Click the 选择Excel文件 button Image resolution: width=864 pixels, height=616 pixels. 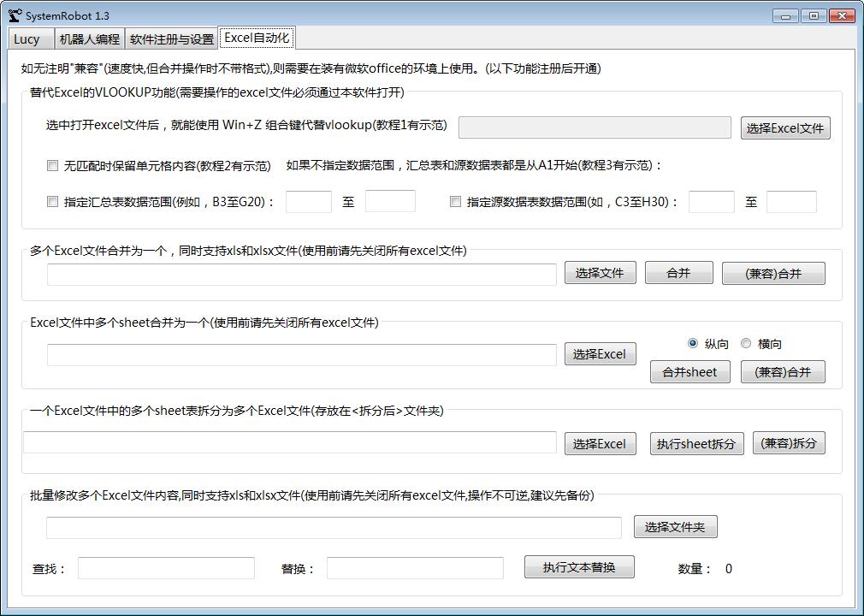(x=785, y=127)
